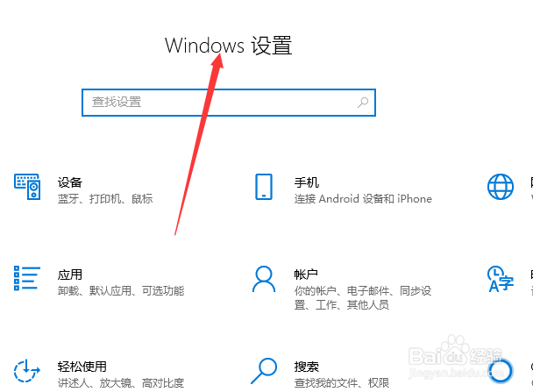
Task: Select the 轻松使用 heading text
Action: point(82,367)
